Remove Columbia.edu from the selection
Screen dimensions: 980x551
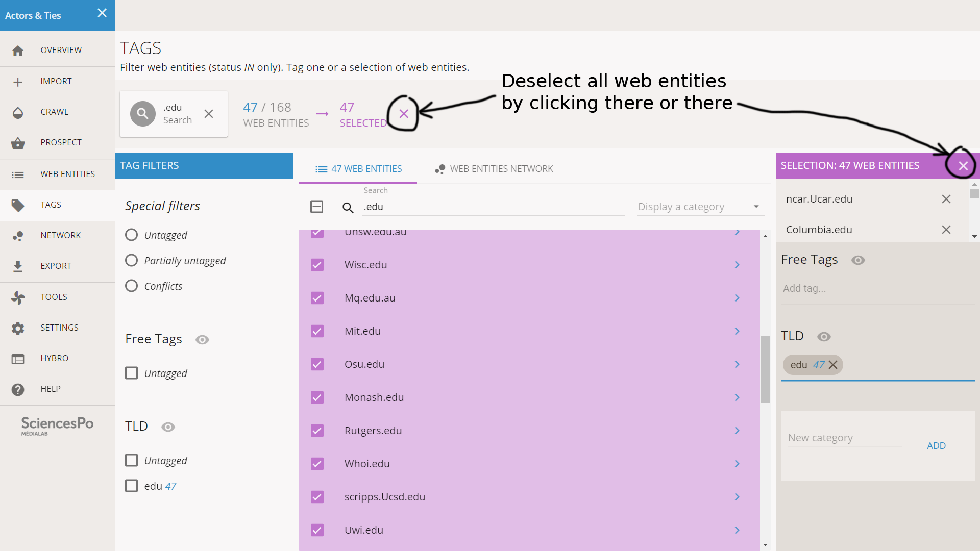(x=946, y=230)
